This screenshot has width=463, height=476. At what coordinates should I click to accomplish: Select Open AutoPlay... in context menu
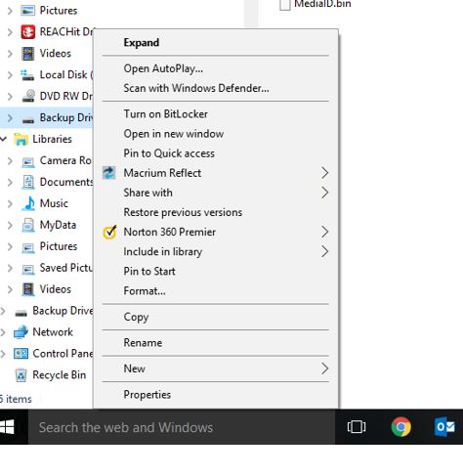pos(216,68)
